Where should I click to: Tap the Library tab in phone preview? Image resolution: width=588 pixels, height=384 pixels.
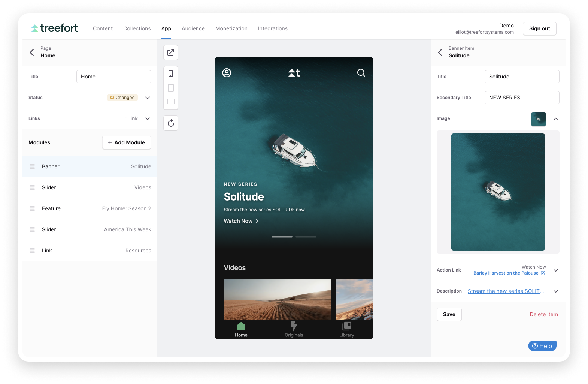346,329
